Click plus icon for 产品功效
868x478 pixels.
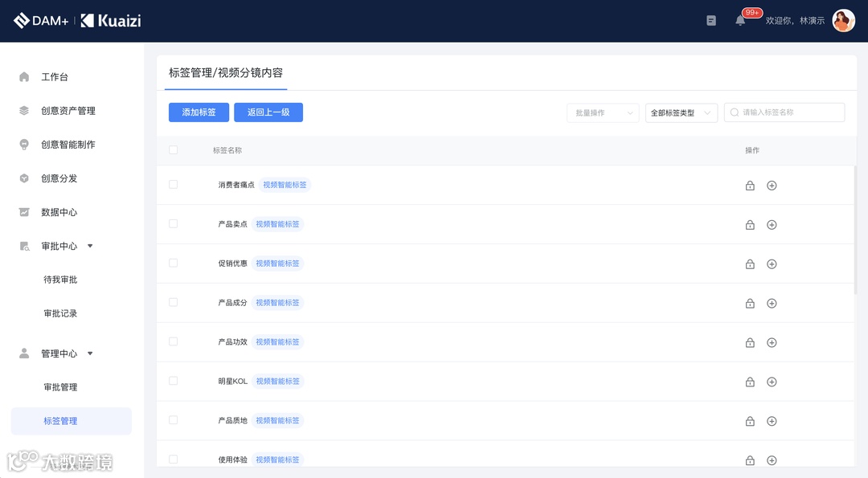(x=772, y=342)
